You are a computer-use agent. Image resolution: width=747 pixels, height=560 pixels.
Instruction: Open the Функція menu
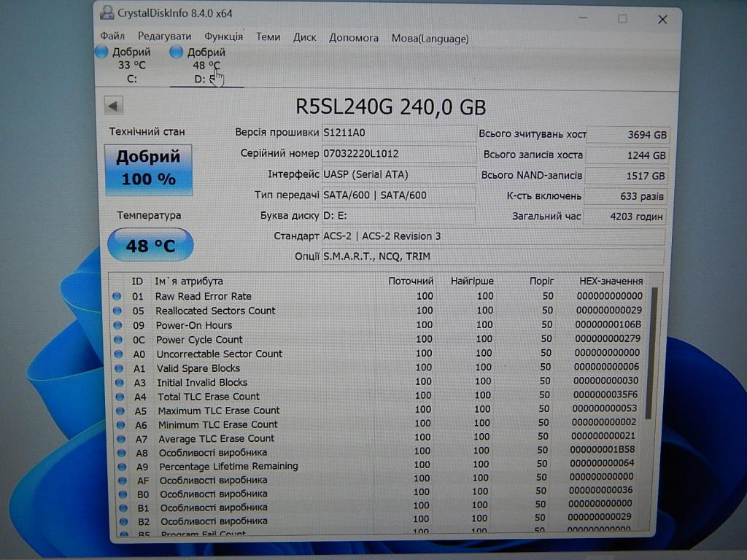click(223, 36)
